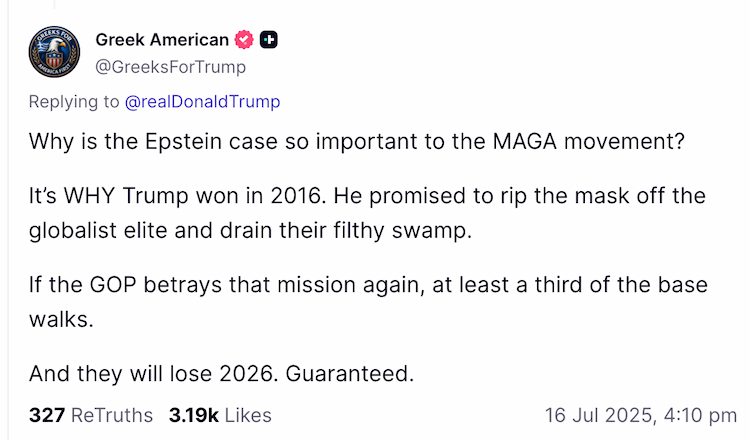Image resolution: width=750 pixels, height=440 pixels.
Task: Open the @realDonaldTrump mention link
Action: pyautogui.click(x=203, y=101)
